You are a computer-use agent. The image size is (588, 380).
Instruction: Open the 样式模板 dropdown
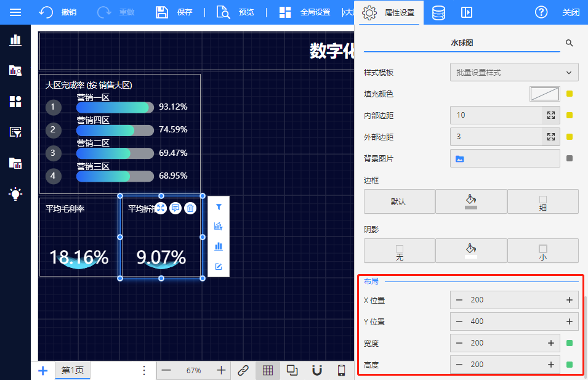coord(514,72)
